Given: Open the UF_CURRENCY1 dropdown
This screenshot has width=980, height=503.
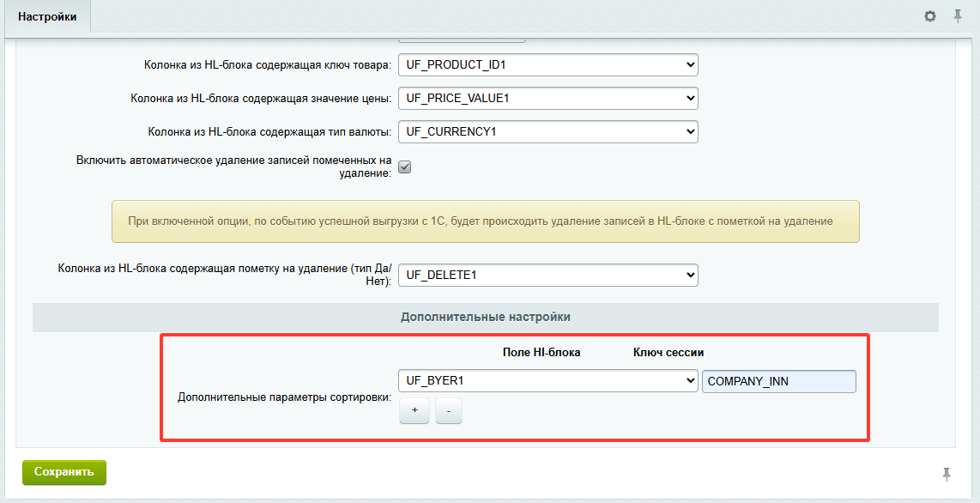Looking at the screenshot, I should [x=548, y=132].
